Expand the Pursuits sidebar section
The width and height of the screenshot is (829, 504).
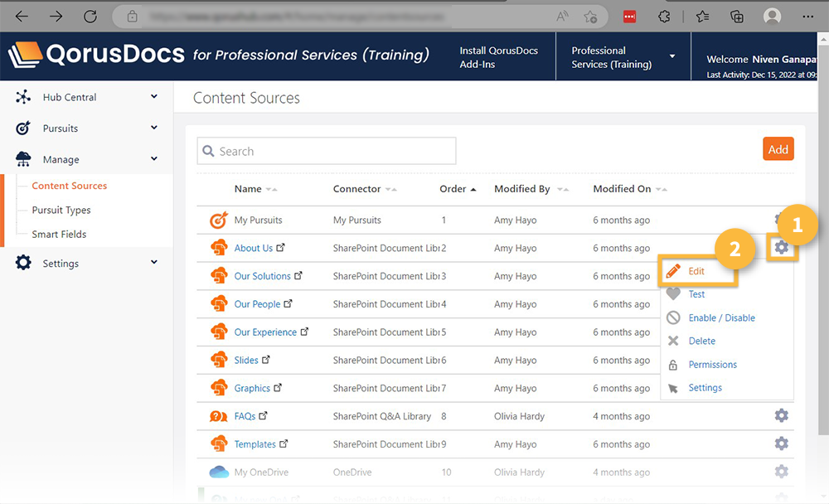point(154,128)
